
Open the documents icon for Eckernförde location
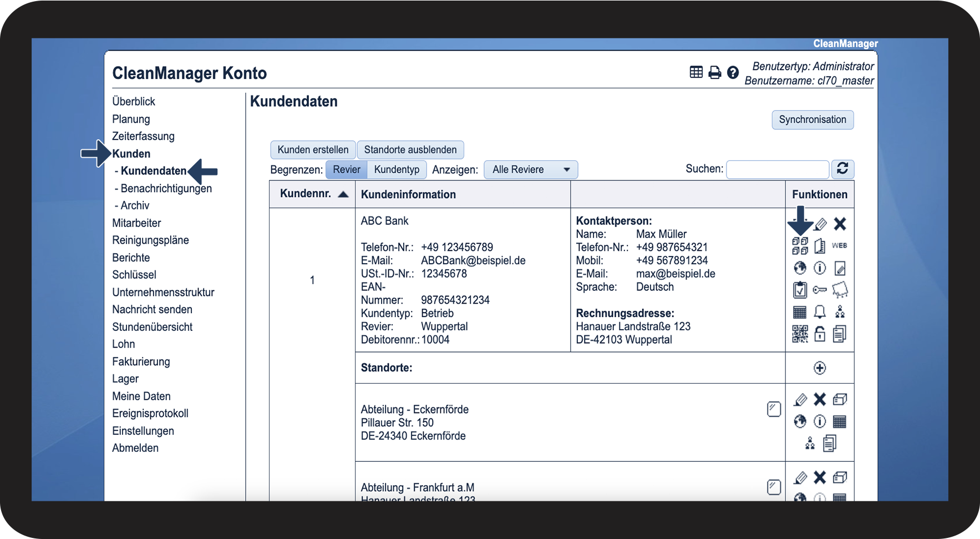point(830,443)
